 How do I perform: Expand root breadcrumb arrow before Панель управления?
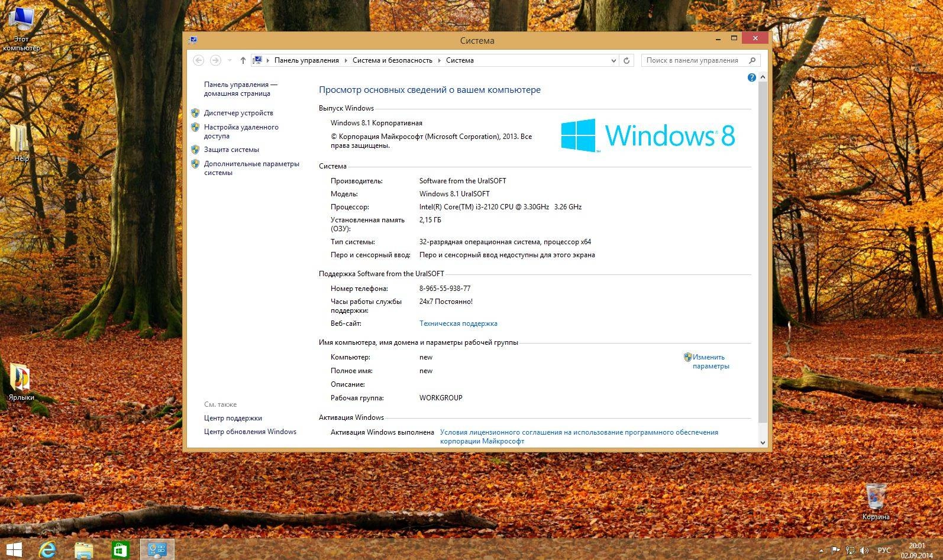click(268, 60)
